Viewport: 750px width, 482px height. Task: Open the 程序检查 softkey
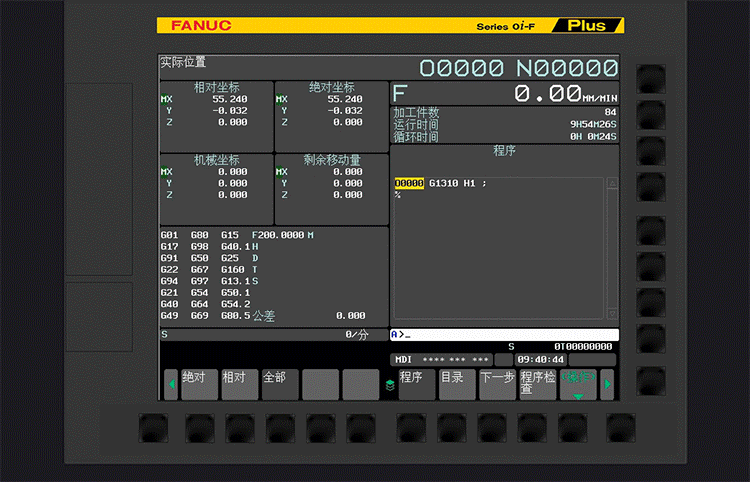tap(538, 384)
